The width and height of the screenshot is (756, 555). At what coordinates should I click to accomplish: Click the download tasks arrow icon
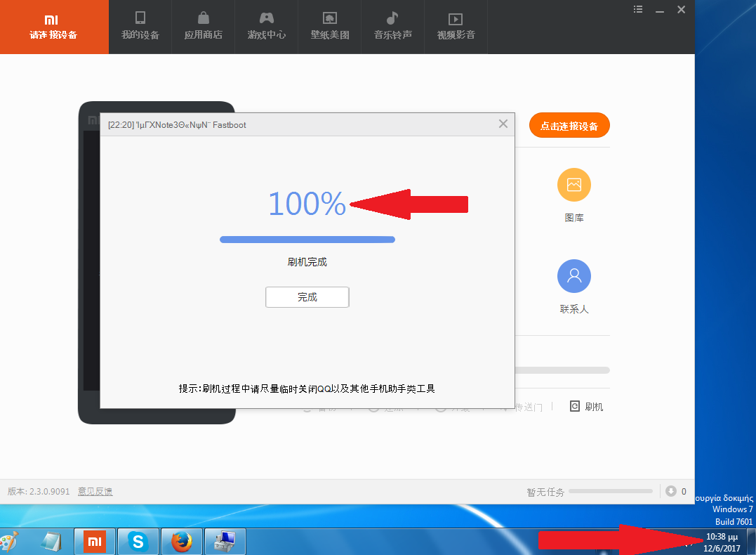click(670, 491)
